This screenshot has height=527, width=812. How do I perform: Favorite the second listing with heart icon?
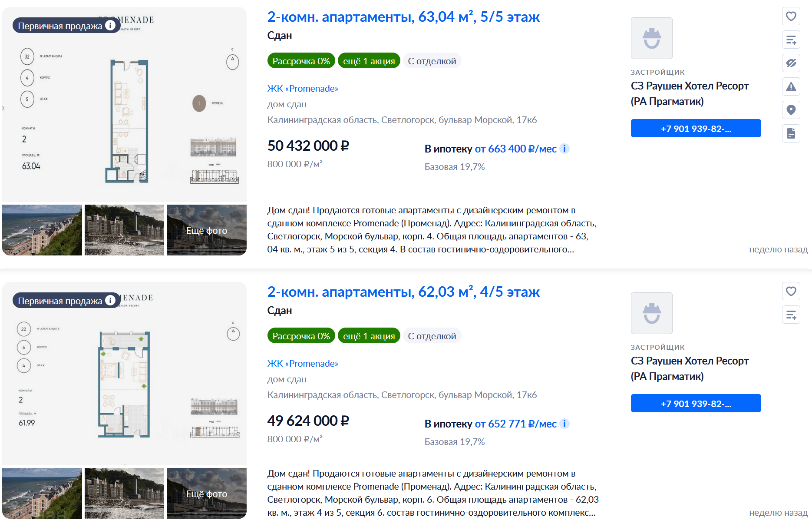[x=791, y=291]
